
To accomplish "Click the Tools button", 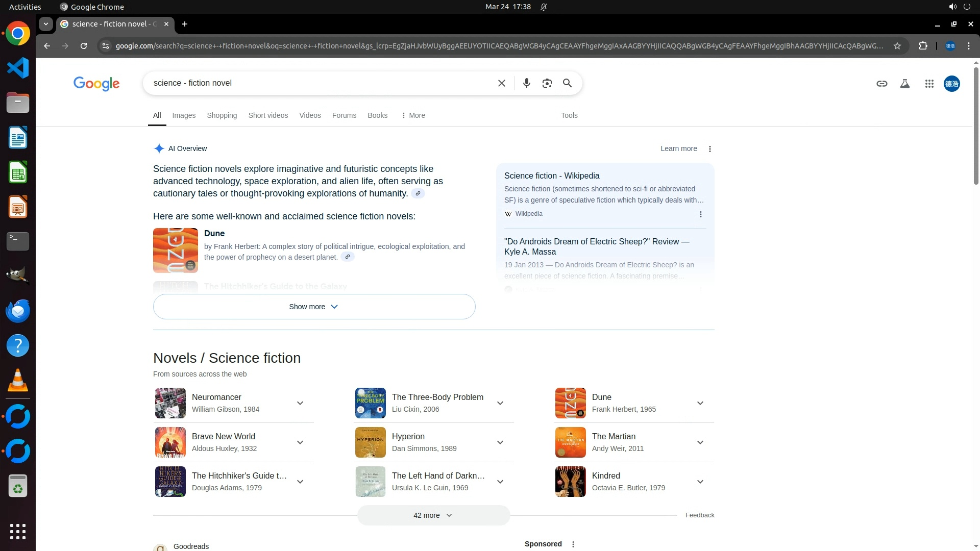I will coord(569,115).
